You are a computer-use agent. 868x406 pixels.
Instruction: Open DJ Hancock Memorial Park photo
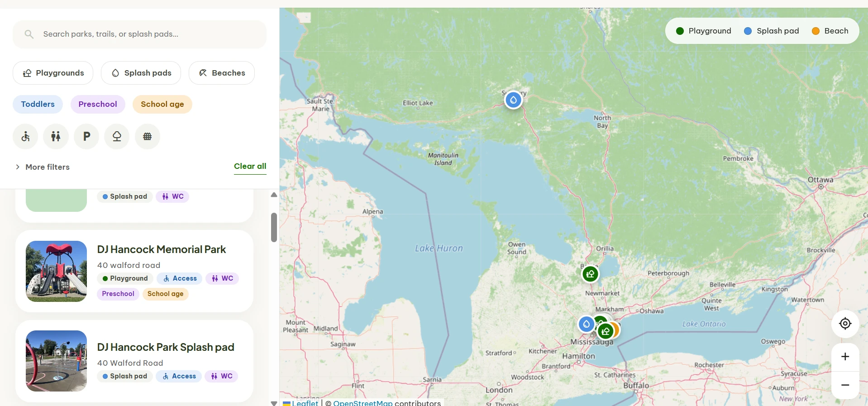coord(56,271)
